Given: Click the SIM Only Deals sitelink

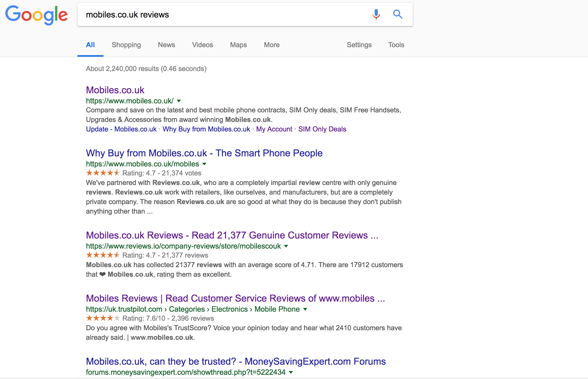Looking at the screenshot, I should click(322, 129).
